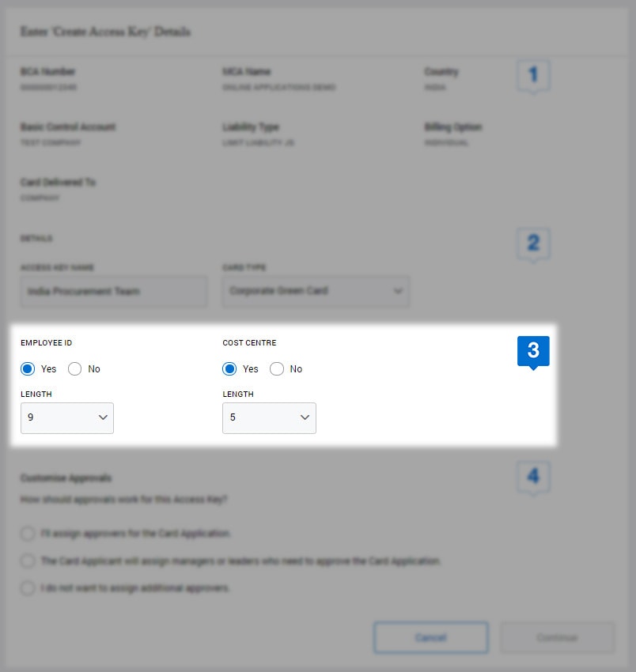Screen dimensions: 636x672
Task: Select No for Cost Centre
Action: point(277,368)
